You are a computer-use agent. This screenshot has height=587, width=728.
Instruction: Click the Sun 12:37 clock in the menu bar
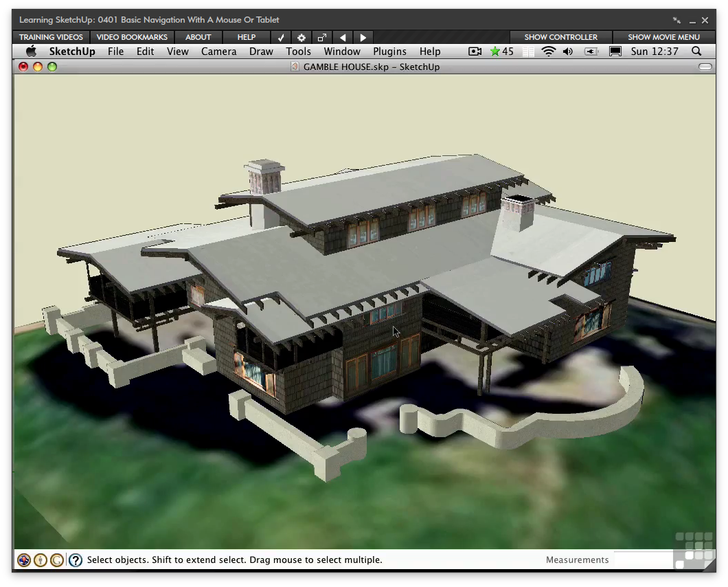655,52
